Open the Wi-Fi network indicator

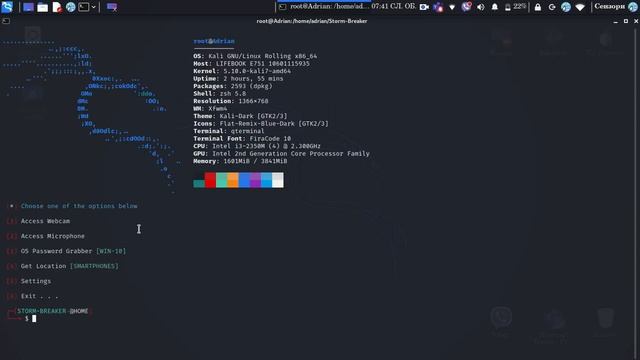pos(580,7)
